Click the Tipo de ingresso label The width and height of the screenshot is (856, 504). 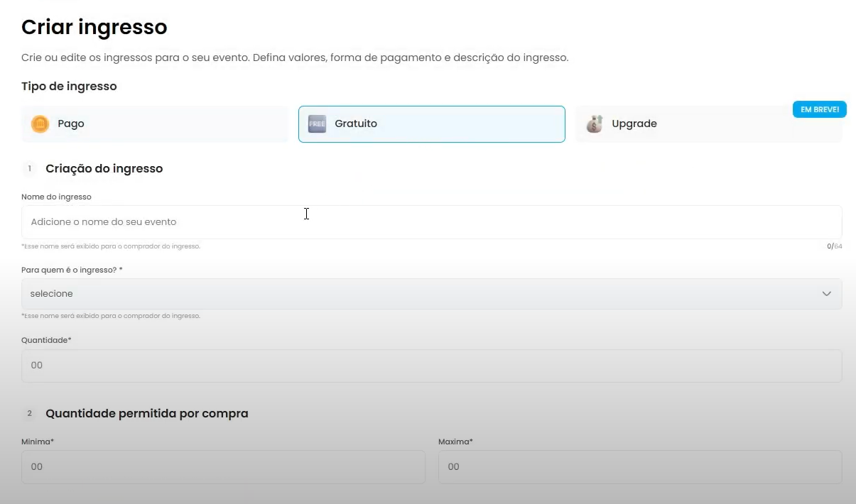coord(69,87)
